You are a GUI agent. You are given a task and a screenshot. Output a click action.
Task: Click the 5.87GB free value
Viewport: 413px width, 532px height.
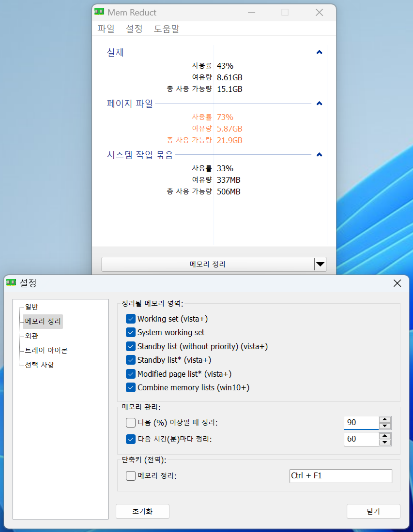pos(229,129)
